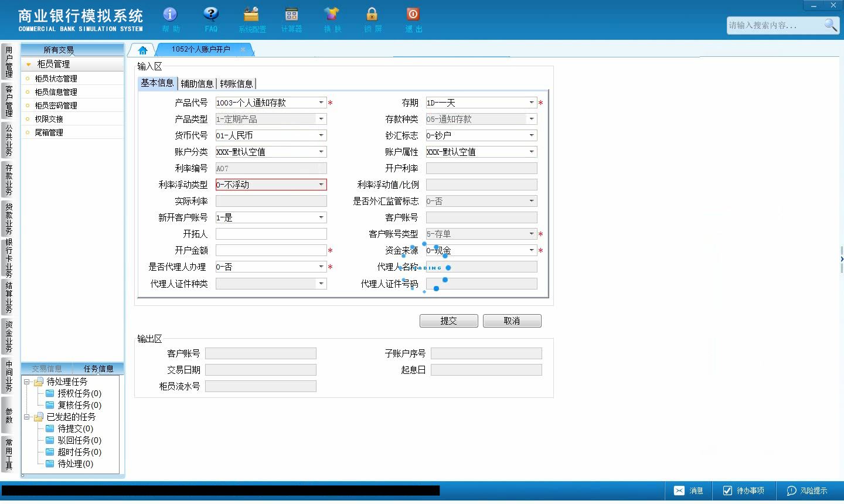
Task: Open the 产品代号 dropdown
Action: tap(321, 103)
